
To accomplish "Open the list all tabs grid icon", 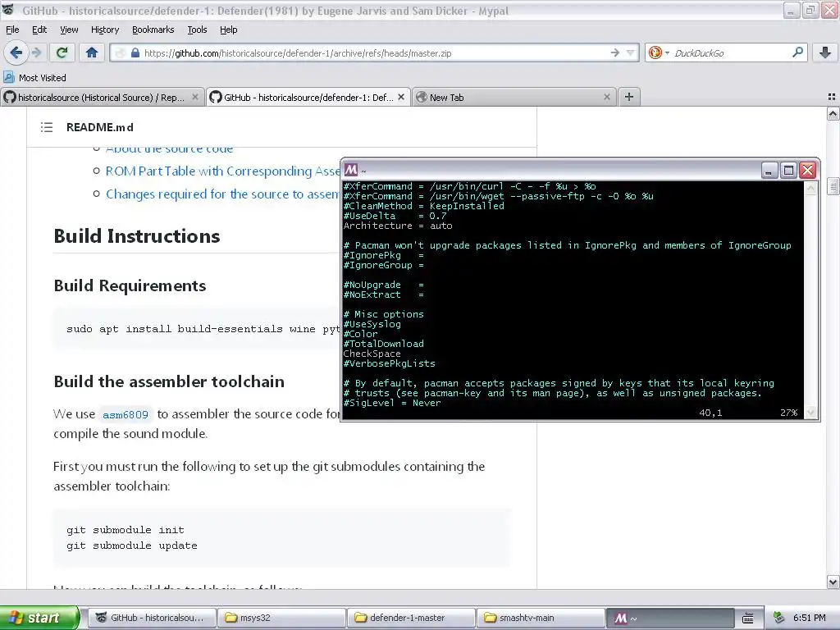I will coord(832,97).
